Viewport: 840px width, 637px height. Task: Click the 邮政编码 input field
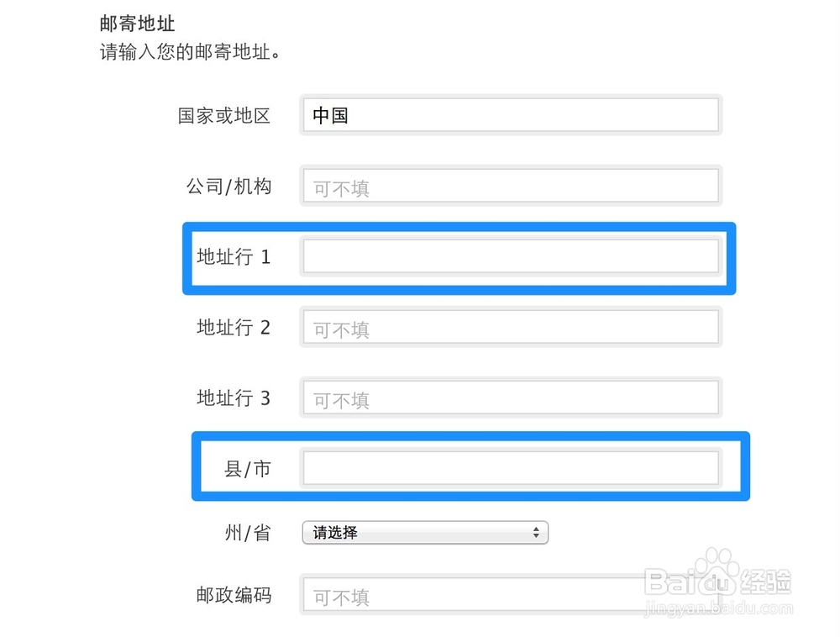510,596
